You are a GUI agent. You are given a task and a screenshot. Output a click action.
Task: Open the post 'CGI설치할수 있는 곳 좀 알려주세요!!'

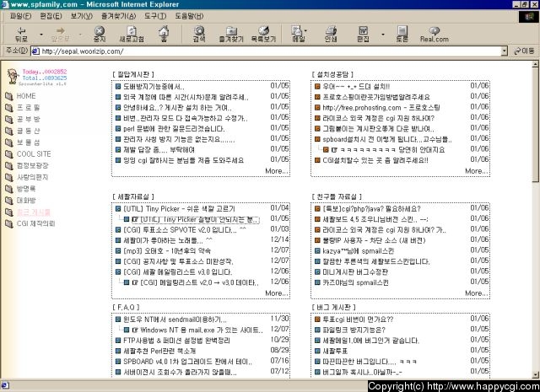(x=375, y=160)
